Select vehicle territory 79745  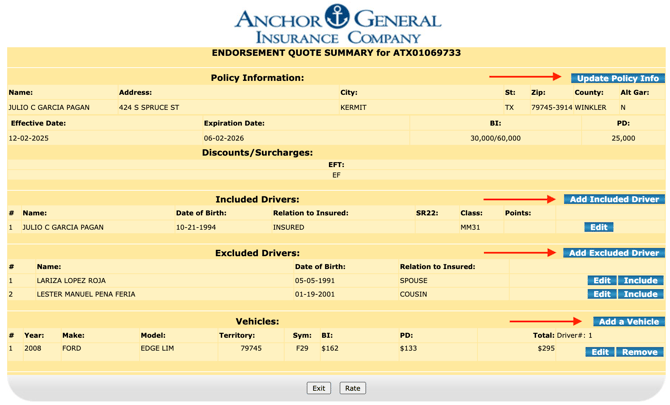pyautogui.click(x=251, y=348)
